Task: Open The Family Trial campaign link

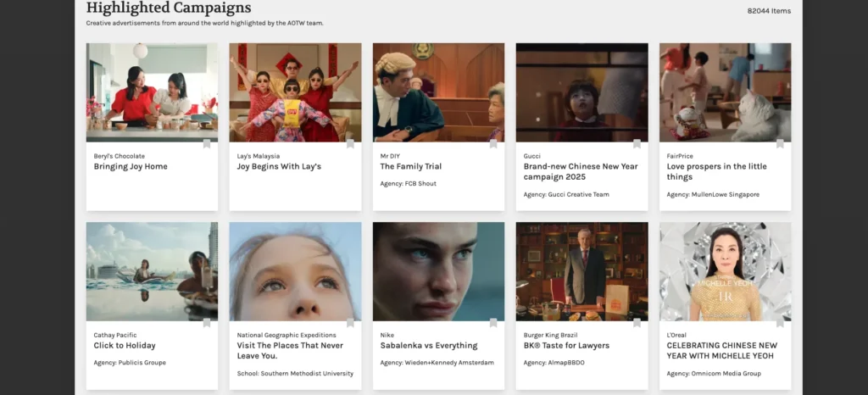Action: [x=411, y=167]
